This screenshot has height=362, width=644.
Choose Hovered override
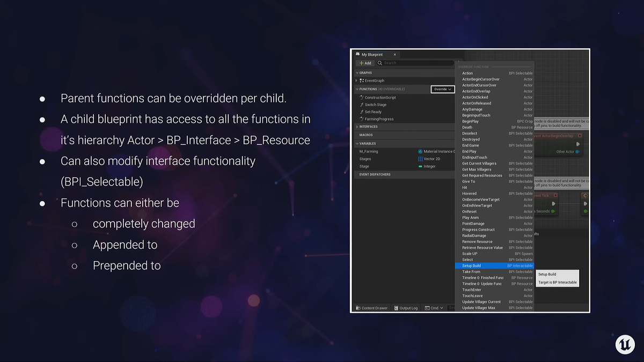(494, 194)
